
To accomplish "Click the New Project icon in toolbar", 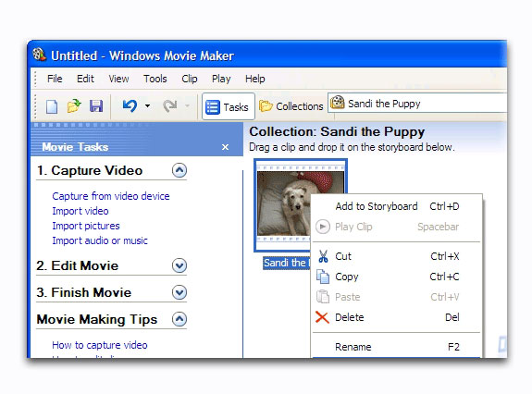I will click(x=52, y=106).
